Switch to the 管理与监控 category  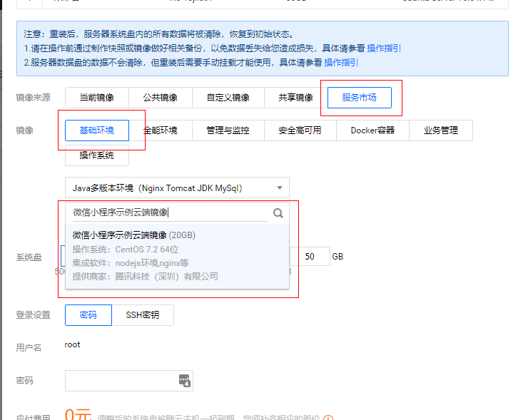click(228, 130)
